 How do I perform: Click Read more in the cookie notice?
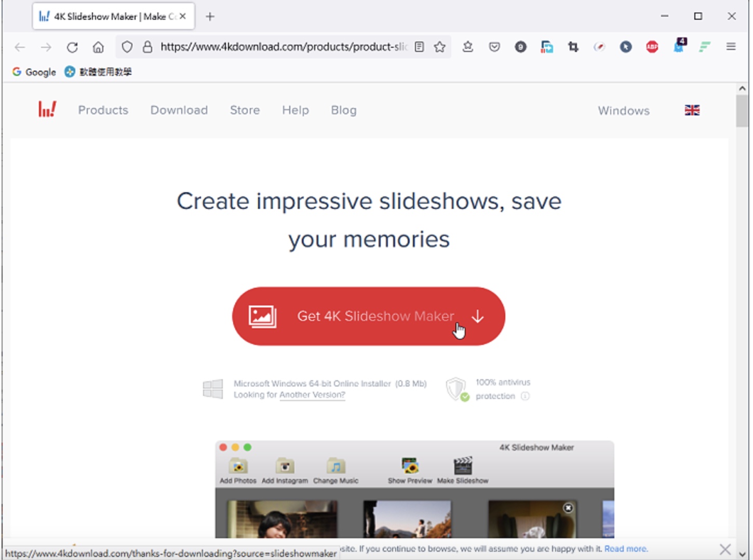point(626,549)
